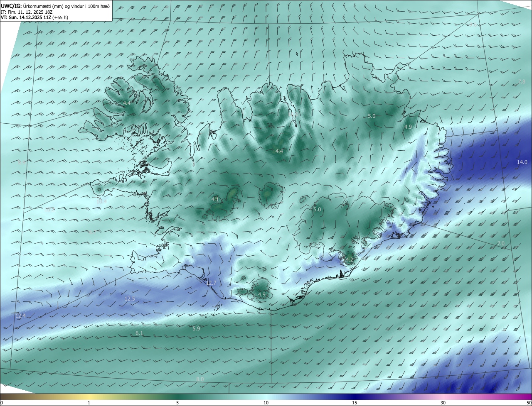Click the title text 'Úrkomumætti (mm) og vindur í 100m hæð'
The image size is (532, 406).
tap(66, 6)
